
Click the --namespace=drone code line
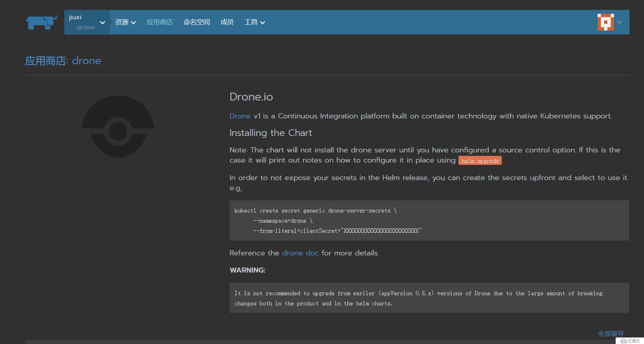(x=283, y=221)
